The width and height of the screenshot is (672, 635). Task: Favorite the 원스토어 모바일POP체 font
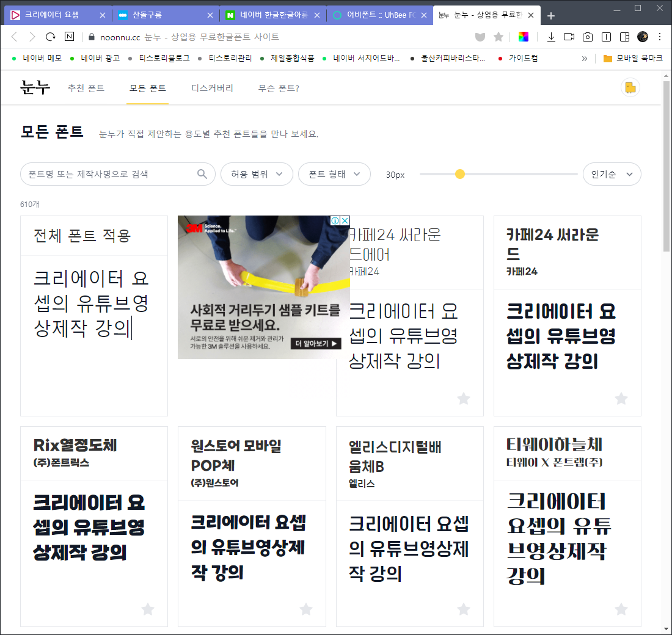pyautogui.click(x=305, y=609)
